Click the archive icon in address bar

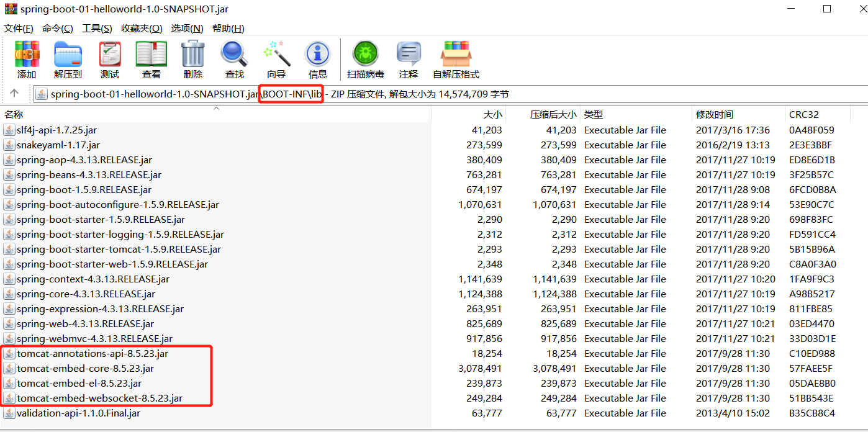coord(42,94)
